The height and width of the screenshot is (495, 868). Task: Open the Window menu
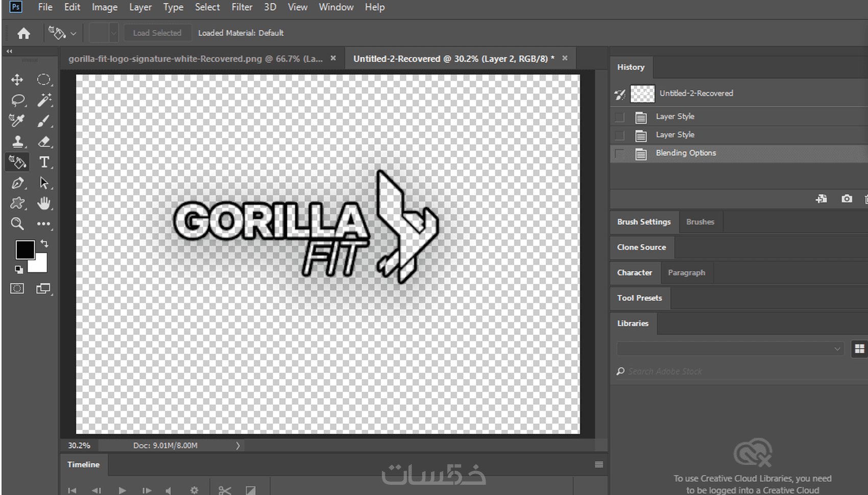(336, 7)
